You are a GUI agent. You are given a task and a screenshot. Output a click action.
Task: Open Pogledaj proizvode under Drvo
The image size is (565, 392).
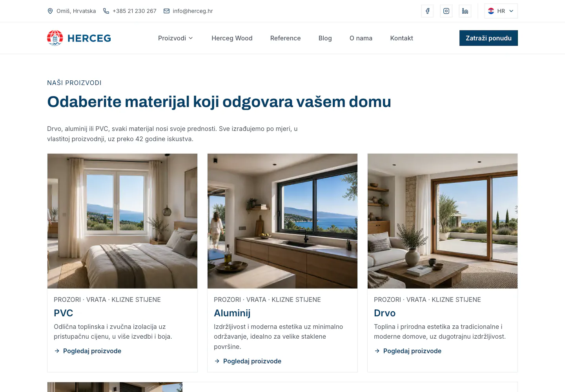(x=412, y=351)
